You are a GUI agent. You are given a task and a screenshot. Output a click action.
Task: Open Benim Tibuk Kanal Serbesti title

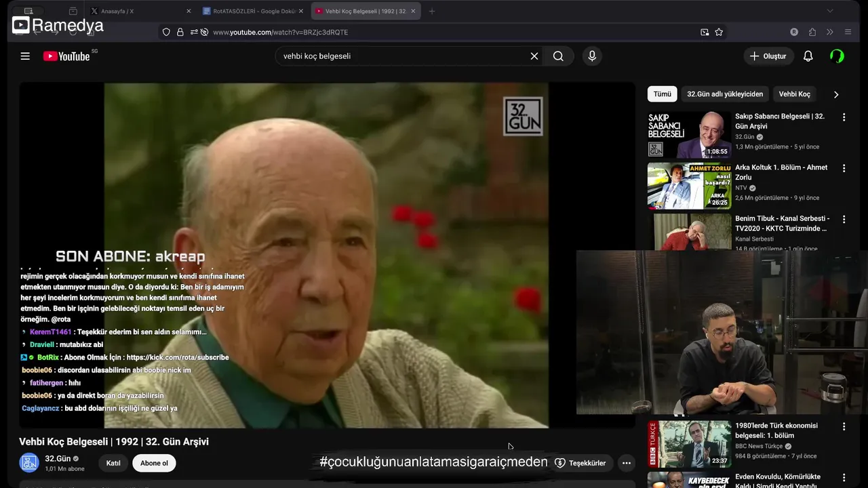(782, 224)
